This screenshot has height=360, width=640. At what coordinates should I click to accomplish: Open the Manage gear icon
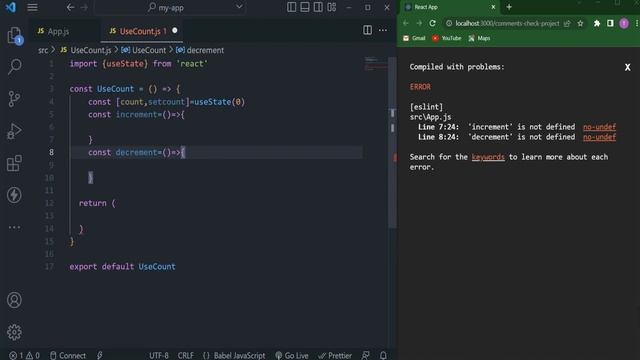tap(14, 332)
